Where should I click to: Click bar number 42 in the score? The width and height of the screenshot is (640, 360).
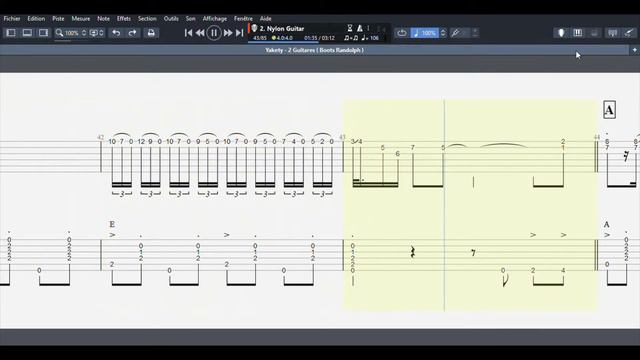tap(101, 138)
